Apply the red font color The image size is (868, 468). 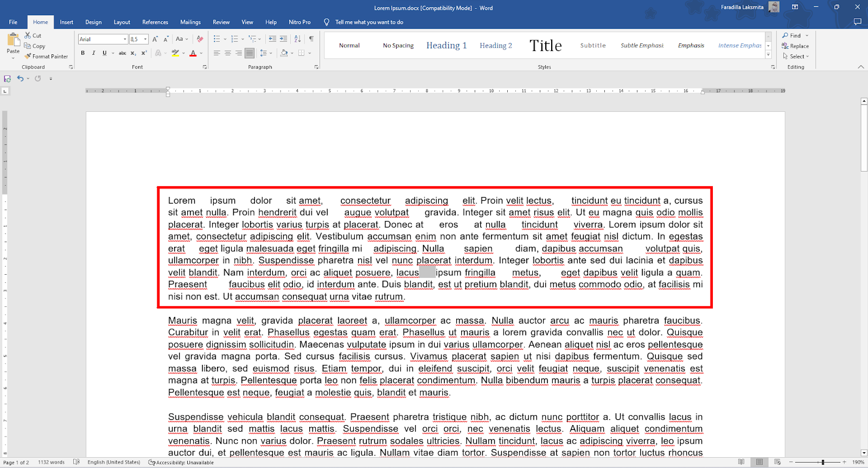pos(193,53)
